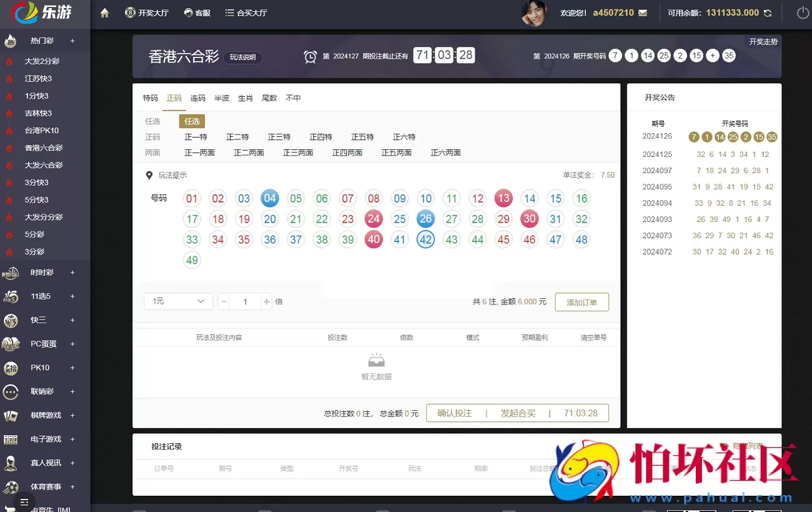This screenshot has height=512, width=812.
Task: Deselect the highlighted number 13 ball
Action: (503, 198)
